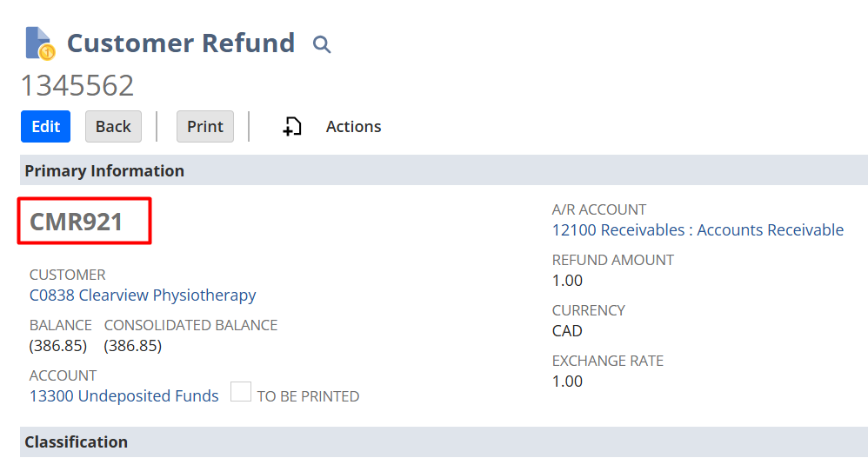Click the record number 1345562
Image resolution: width=868 pixels, height=458 pixels.
77,86
